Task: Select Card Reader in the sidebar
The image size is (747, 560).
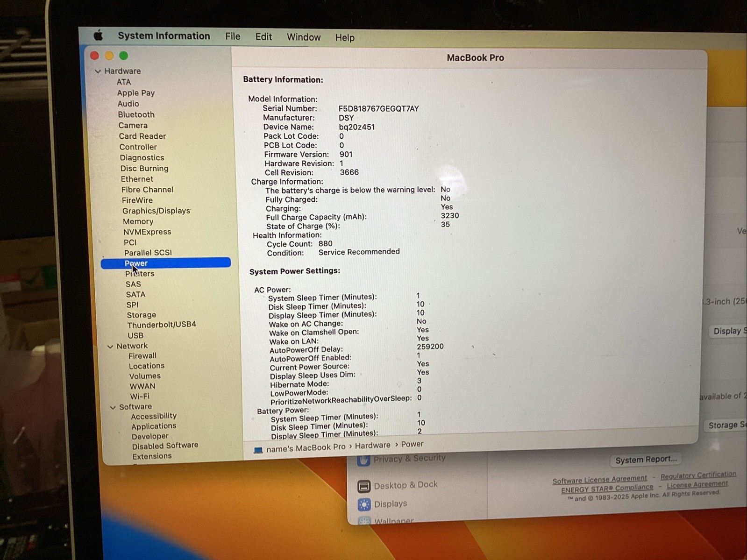Action: tap(142, 136)
